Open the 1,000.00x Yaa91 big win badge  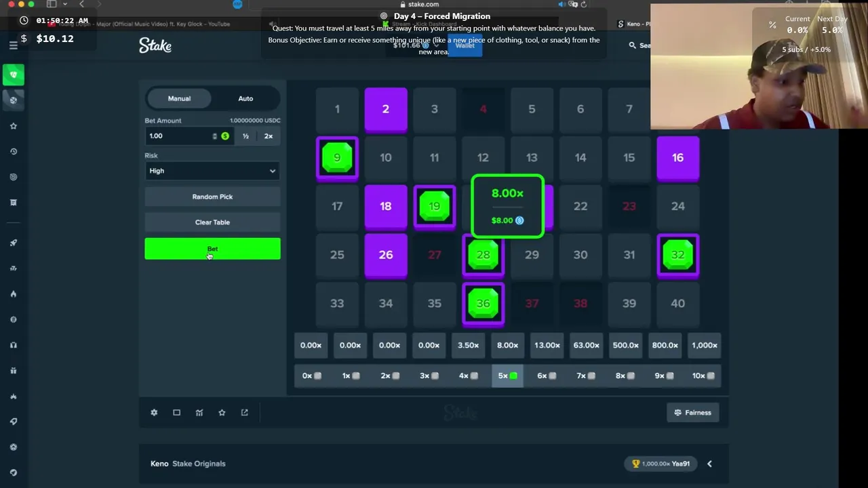click(x=660, y=464)
